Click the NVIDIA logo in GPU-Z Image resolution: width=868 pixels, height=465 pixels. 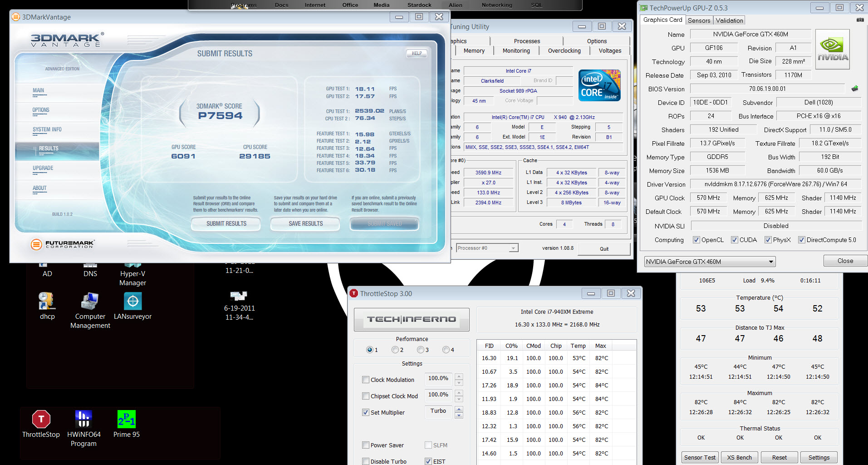click(x=833, y=49)
